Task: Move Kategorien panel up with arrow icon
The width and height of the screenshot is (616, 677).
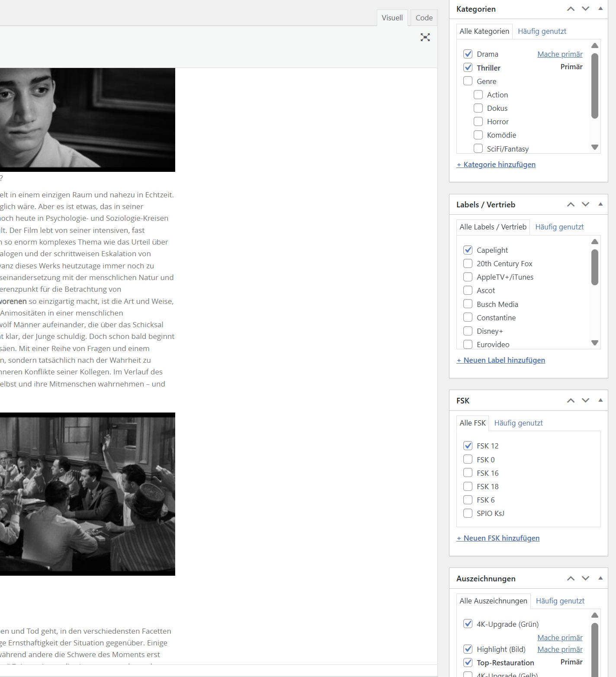Action: click(571, 9)
